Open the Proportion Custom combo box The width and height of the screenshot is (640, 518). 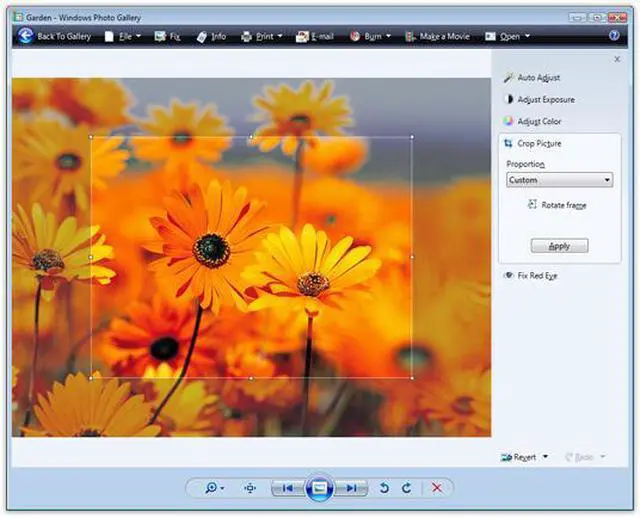(x=559, y=180)
